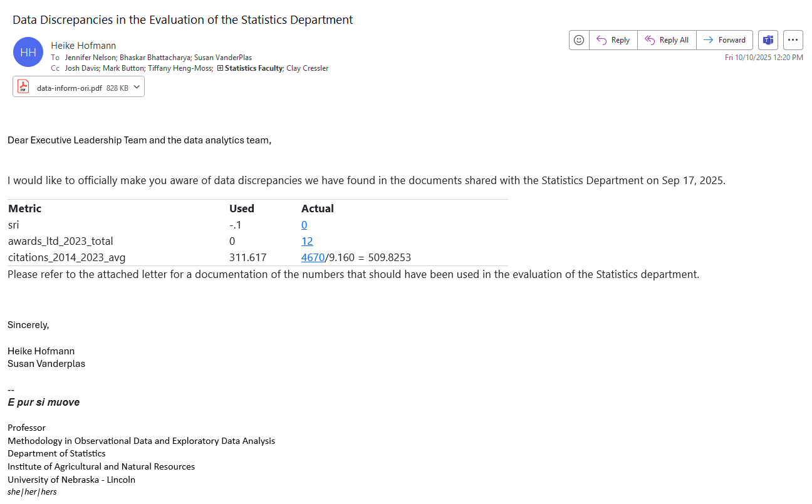The height and width of the screenshot is (504, 812).
Task: Open the more actions ellipsis menu
Action: (793, 40)
